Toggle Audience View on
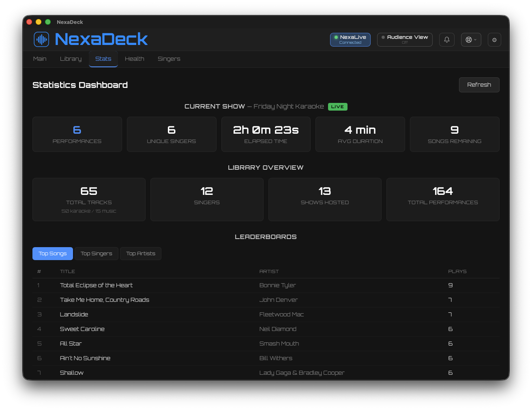532x410 pixels. (404, 40)
